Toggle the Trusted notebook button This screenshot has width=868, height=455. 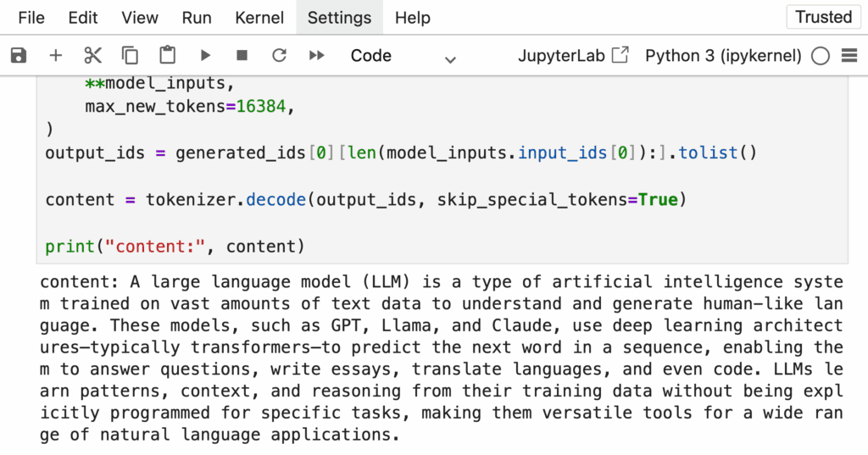pyautogui.click(x=824, y=17)
